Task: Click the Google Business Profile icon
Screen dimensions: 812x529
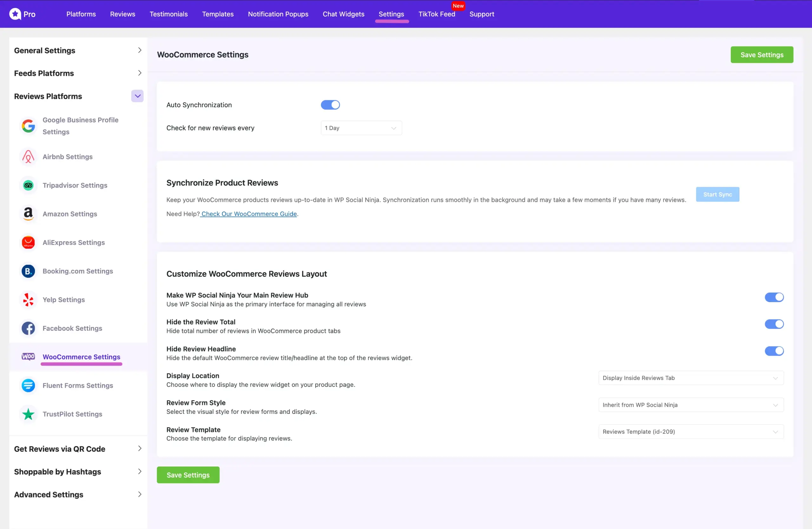Action: point(28,126)
